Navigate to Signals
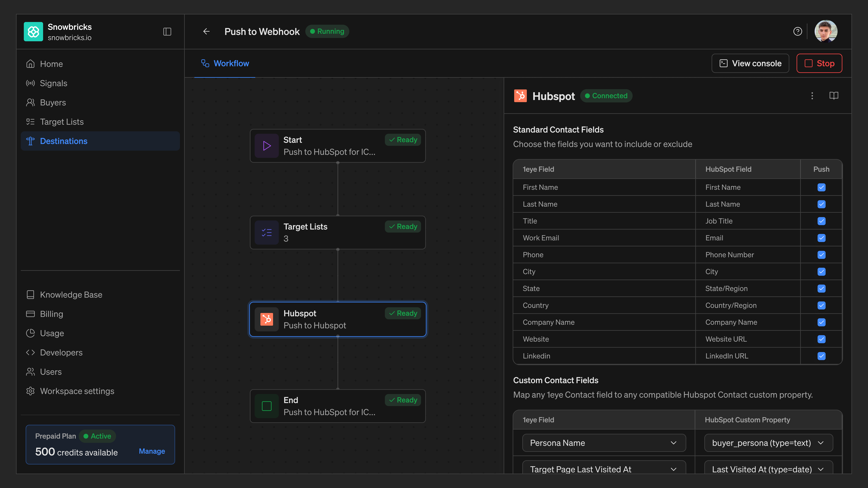Image resolution: width=868 pixels, height=488 pixels. (100, 83)
